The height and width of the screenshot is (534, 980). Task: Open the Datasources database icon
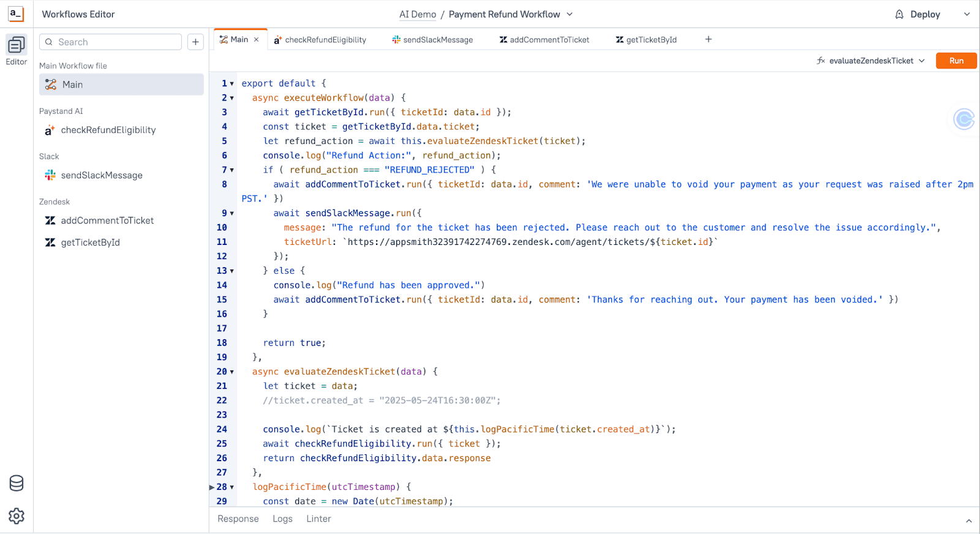(x=17, y=483)
